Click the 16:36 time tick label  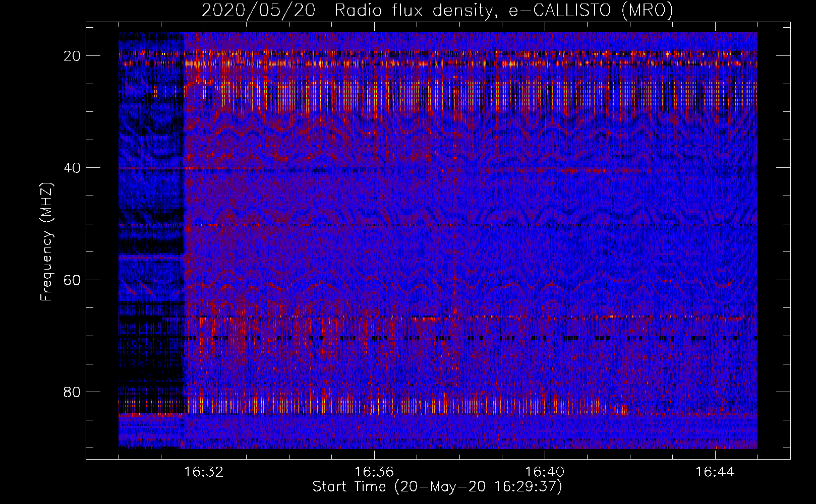tap(374, 472)
